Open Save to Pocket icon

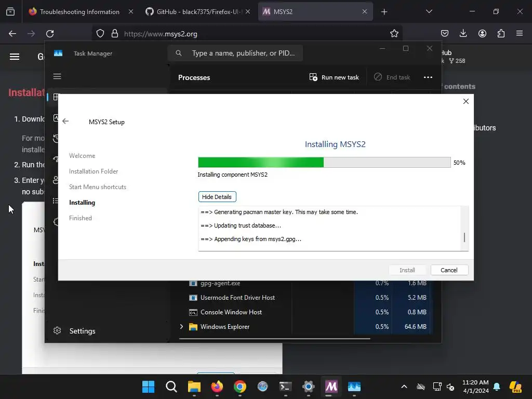click(x=445, y=34)
